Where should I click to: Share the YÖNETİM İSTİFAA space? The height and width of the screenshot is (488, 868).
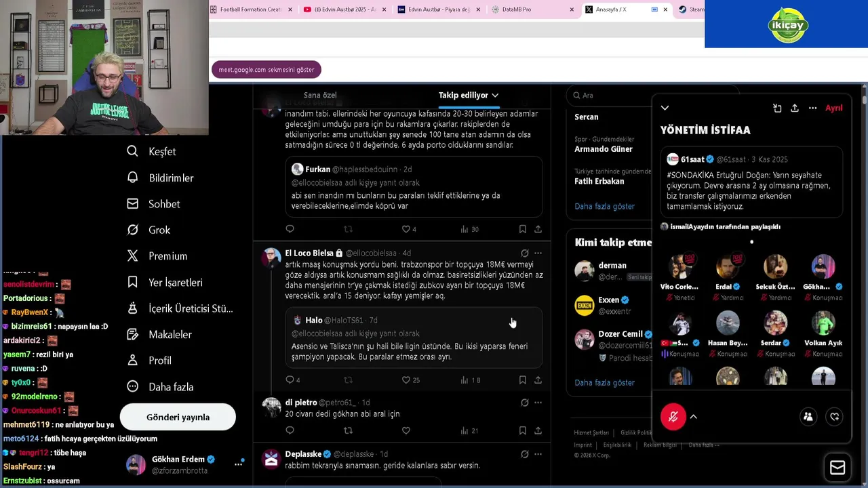pyautogui.click(x=795, y=108)
